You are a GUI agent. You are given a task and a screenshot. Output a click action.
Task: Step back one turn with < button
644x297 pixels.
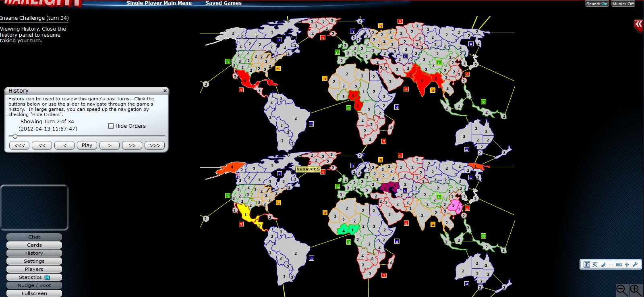64,145
